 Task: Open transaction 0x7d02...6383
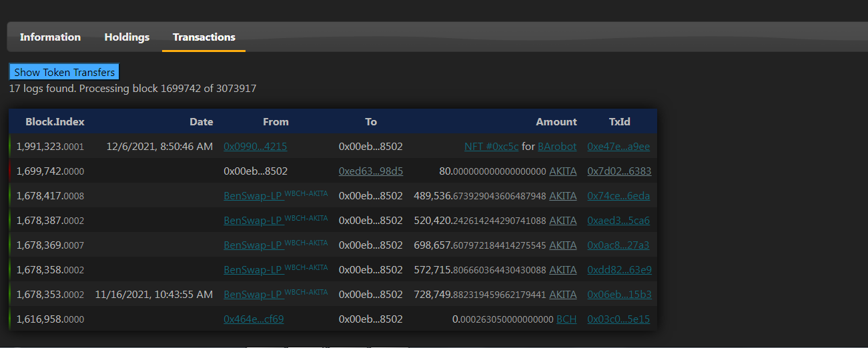coord(619,171)
